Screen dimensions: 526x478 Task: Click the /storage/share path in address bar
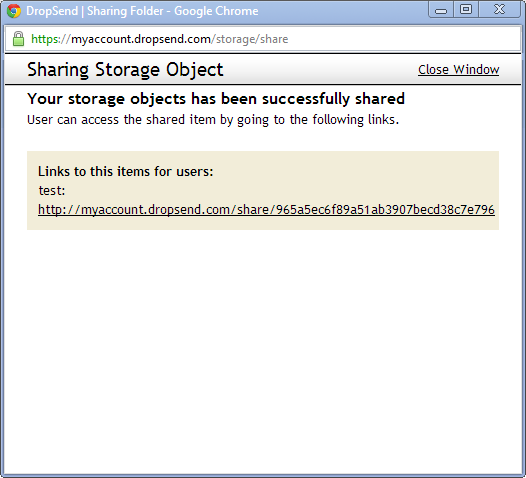[x=250, y=39]
